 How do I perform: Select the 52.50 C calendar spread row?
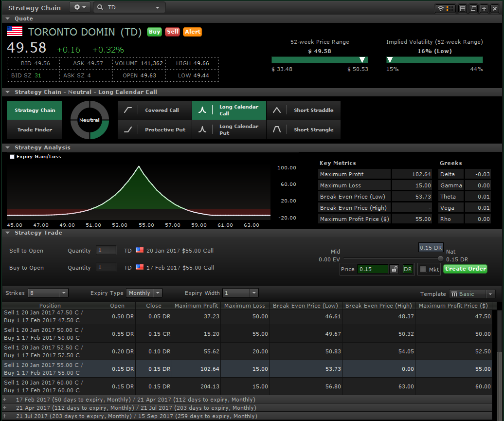coord(247,351)
